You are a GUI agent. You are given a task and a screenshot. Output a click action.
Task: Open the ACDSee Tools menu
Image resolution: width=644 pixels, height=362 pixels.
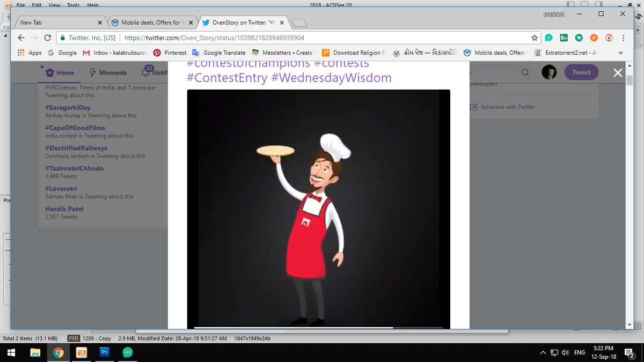[74, 5]
